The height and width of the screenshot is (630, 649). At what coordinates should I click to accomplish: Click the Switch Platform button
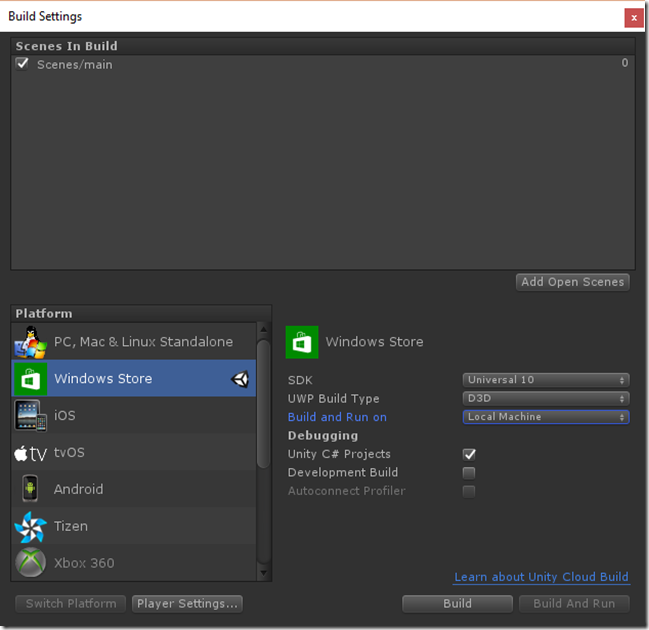point(71,604)
